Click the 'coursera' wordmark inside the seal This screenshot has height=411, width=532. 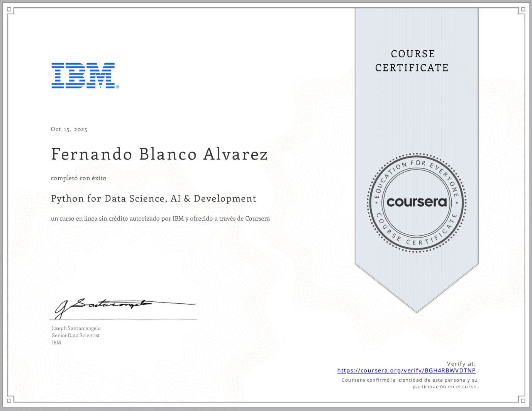click(x=417, y=202)
